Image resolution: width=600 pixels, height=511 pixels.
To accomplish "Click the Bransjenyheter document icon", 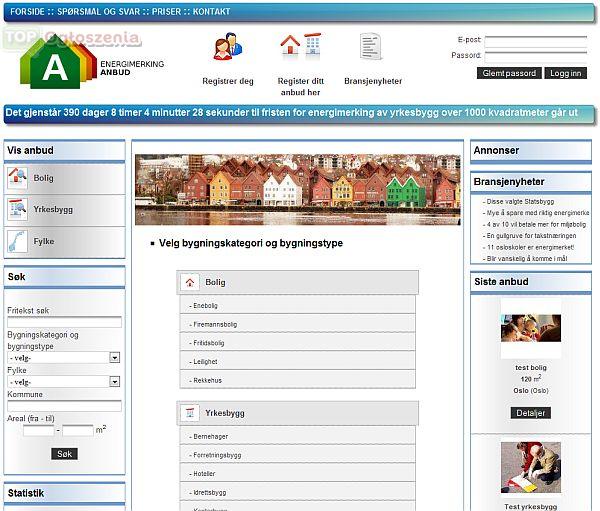I will point(371,47).
